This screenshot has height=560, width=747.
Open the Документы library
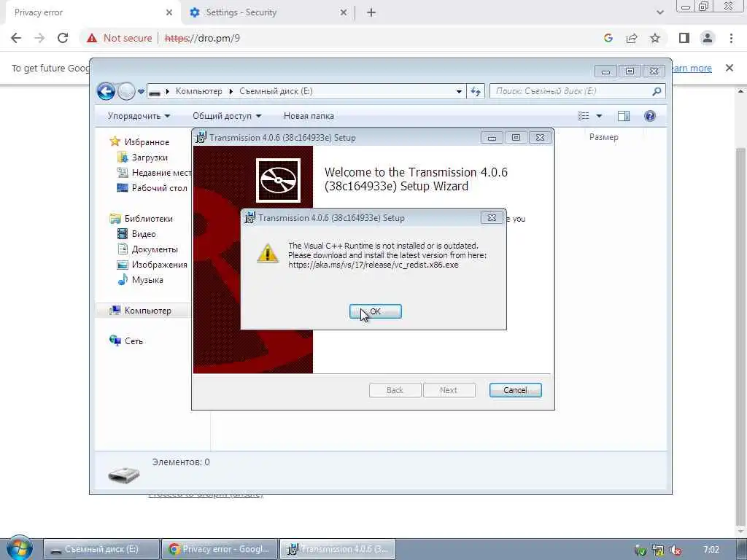(x=155, y=249)
